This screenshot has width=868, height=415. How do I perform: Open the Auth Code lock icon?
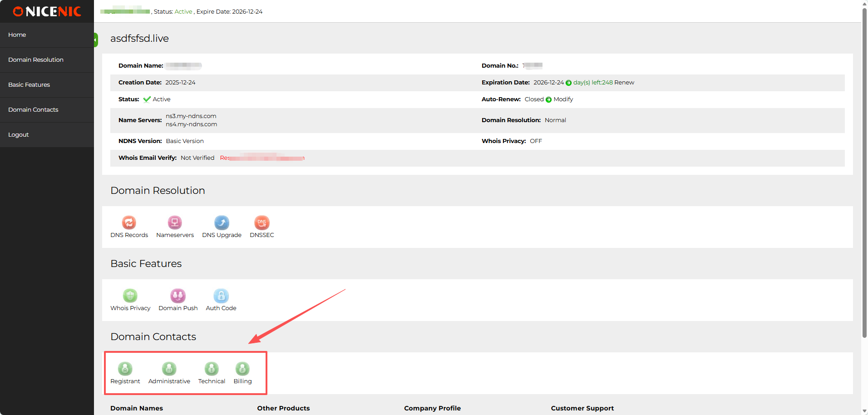click(x=221, y=296)
